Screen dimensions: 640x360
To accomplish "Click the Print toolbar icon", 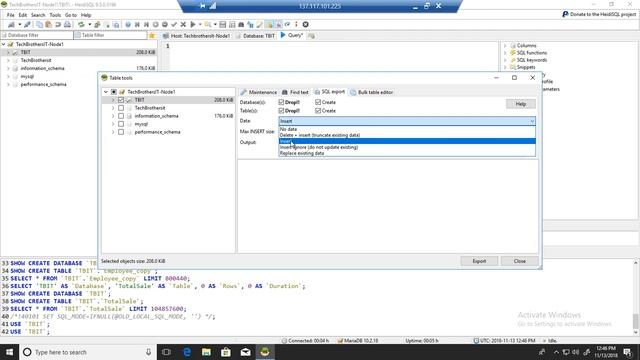I will (67, 24).
